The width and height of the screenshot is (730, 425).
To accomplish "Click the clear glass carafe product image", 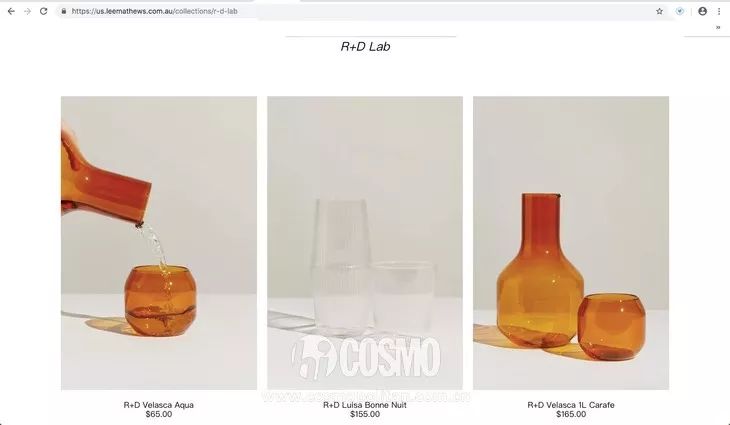I will point(365,243).
